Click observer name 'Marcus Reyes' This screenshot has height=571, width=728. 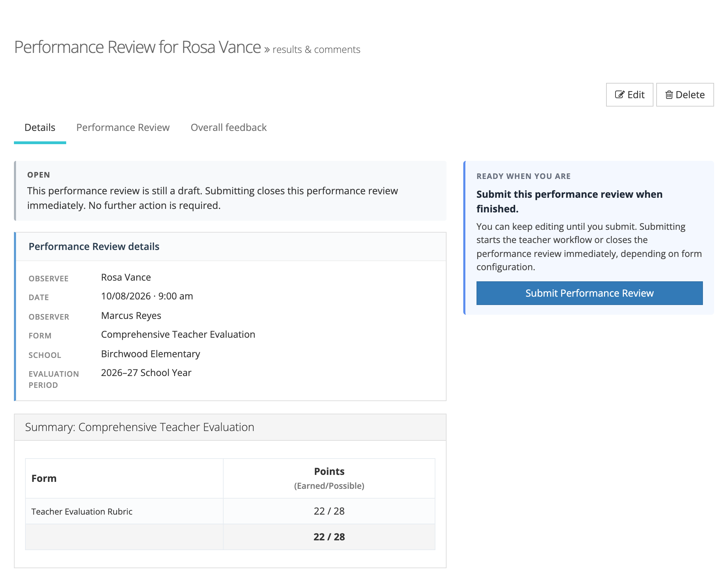pyautogui.click(x=131, y=315)
